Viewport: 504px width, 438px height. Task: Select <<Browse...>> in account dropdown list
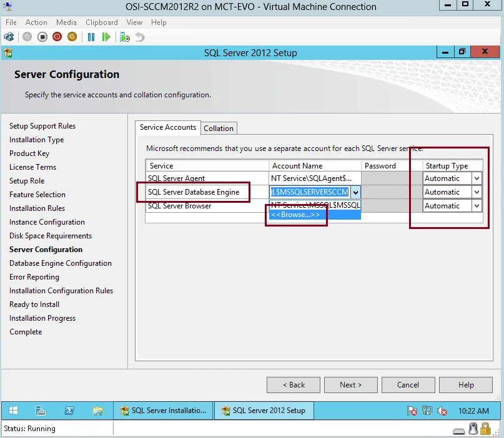pyautogui.click(x=315, y=215)
